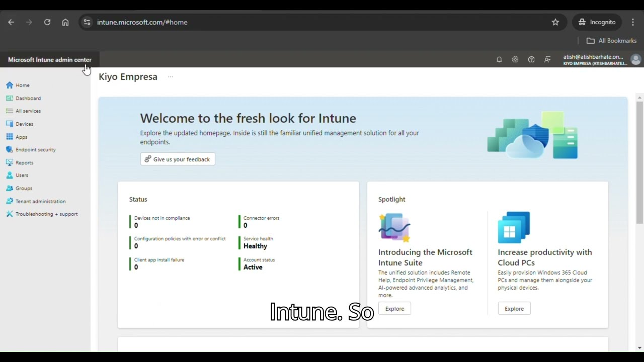
Task: Click browser forward arrow
Action: click(29, 22)
